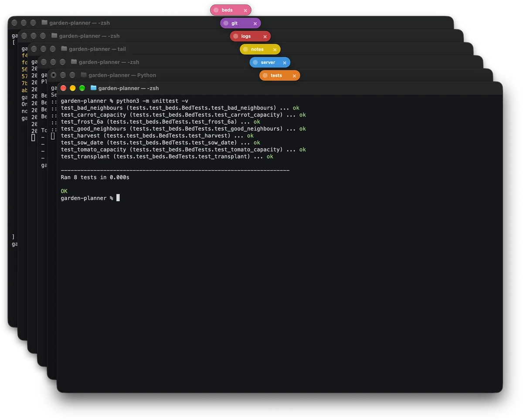Click the test_frost_6a result line
Screen dimensions: 523x420
[x=160, y=122]
